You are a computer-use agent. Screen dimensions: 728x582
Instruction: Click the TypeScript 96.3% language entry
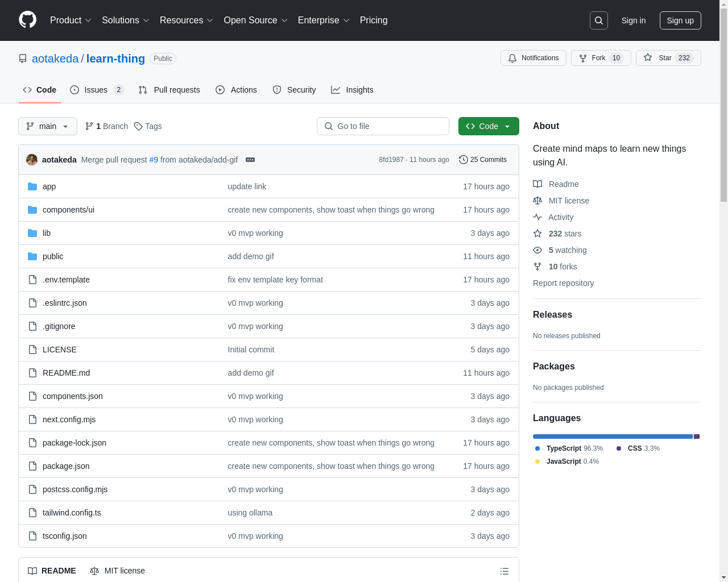click(x=569, y=448)
